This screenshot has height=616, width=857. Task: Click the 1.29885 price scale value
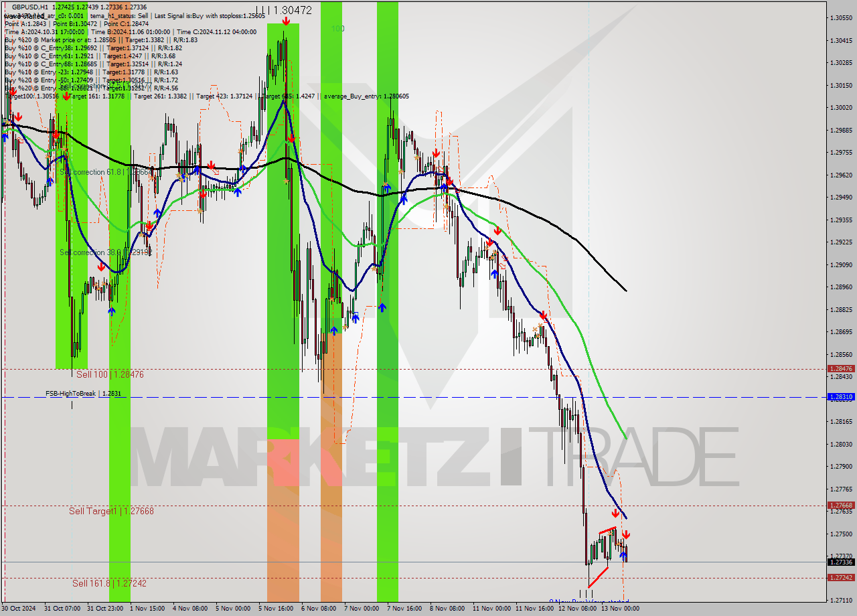pos(841,131)
